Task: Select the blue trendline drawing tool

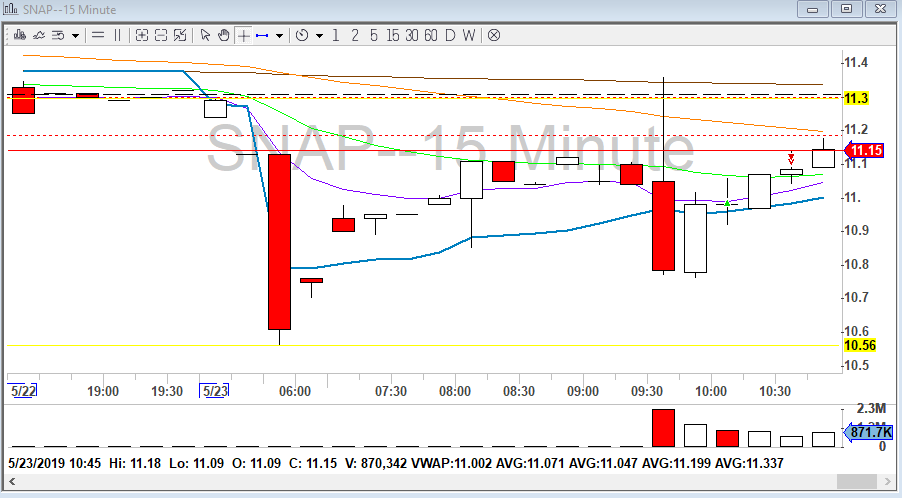Action: [x=262, y=35]
